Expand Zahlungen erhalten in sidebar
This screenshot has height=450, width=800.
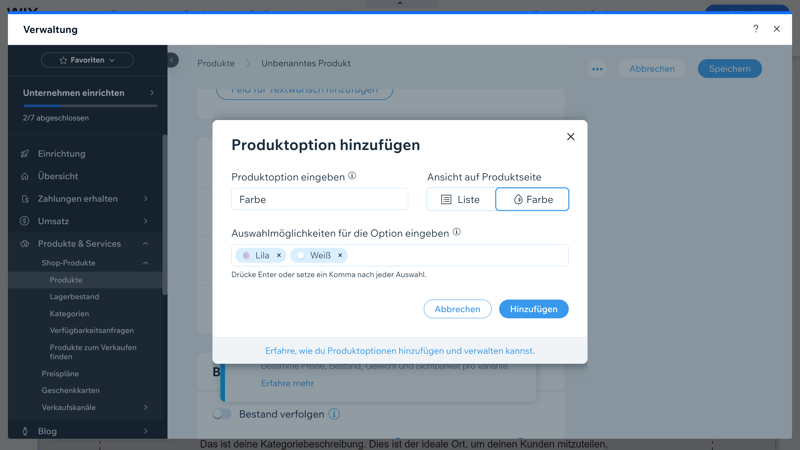click(146, 199)
